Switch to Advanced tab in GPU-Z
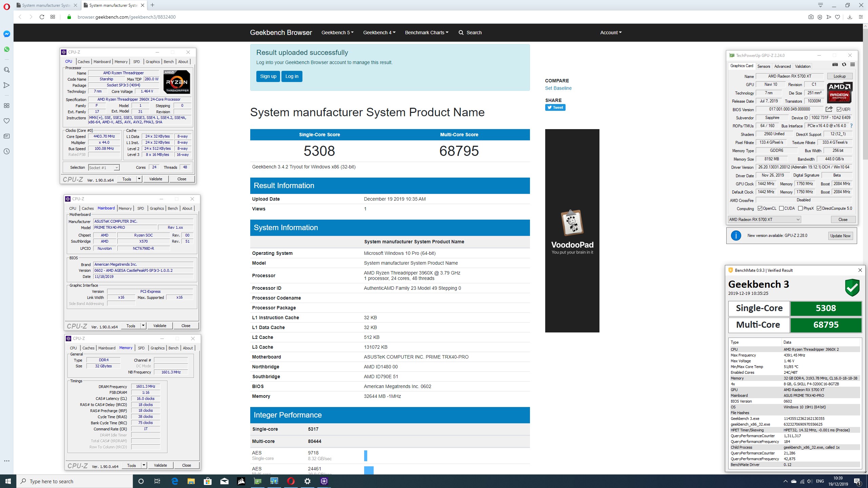Screen dimensions: 868x488 [x=783, y=66]
